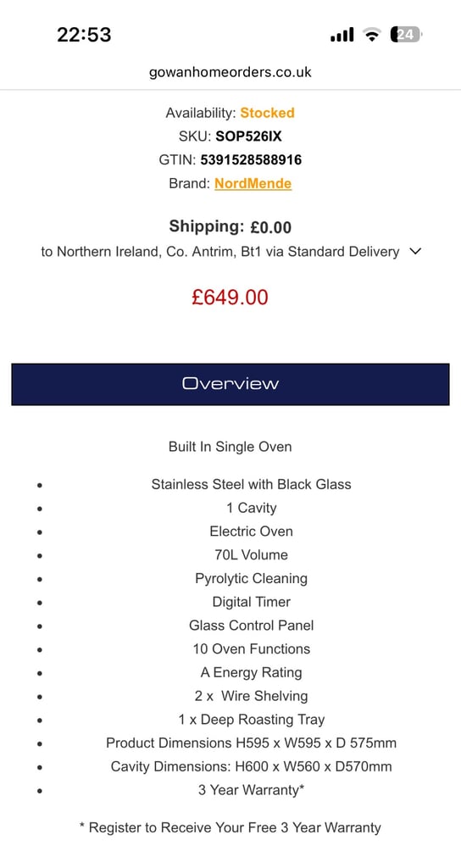
Task: Tap the £649.00 price
Action: point(230,298)
